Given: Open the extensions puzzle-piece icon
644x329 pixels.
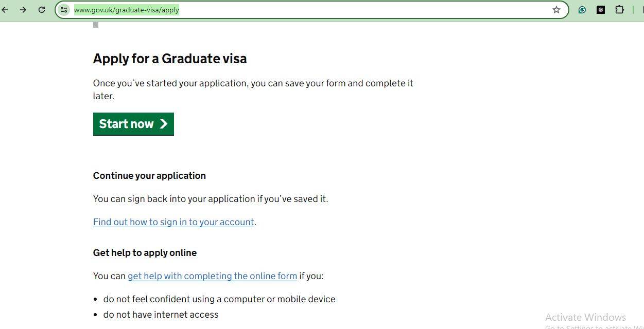Looking at the screenshot, I should (619, 9).
